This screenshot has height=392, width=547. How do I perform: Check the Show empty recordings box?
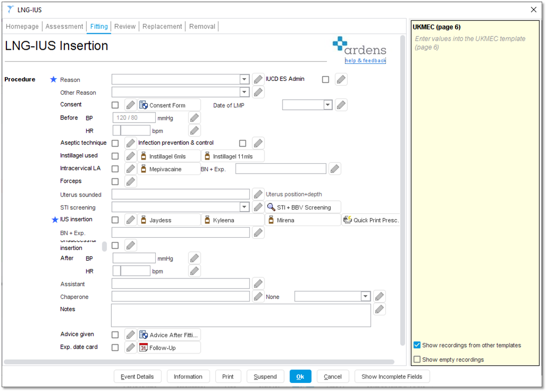click(417, 359)
